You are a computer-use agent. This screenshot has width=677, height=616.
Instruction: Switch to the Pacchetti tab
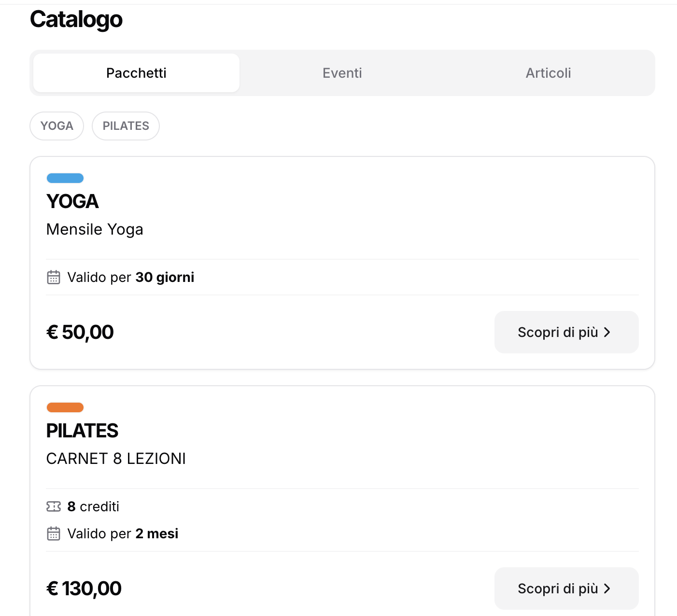point(136,73)
